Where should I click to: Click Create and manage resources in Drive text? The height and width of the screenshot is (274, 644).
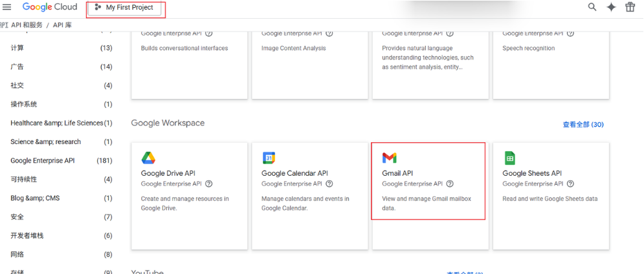(185, 204)
